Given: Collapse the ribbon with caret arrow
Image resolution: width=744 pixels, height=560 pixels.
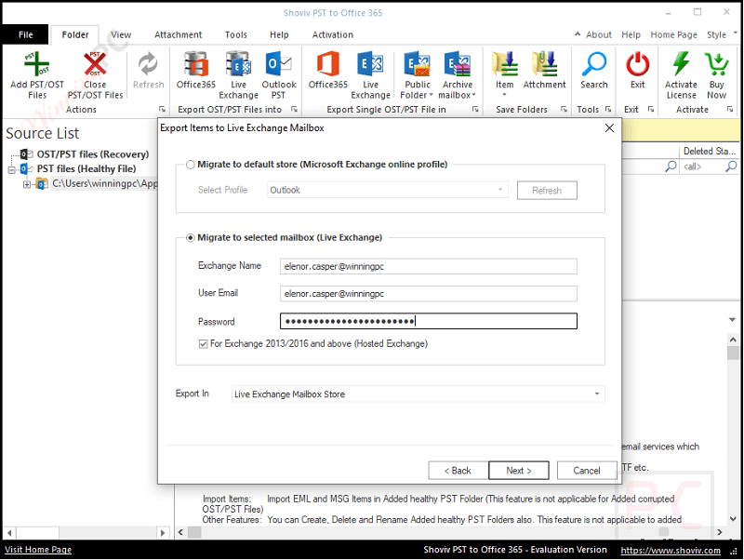Looking at the screenshot, I should coord(578,34).
